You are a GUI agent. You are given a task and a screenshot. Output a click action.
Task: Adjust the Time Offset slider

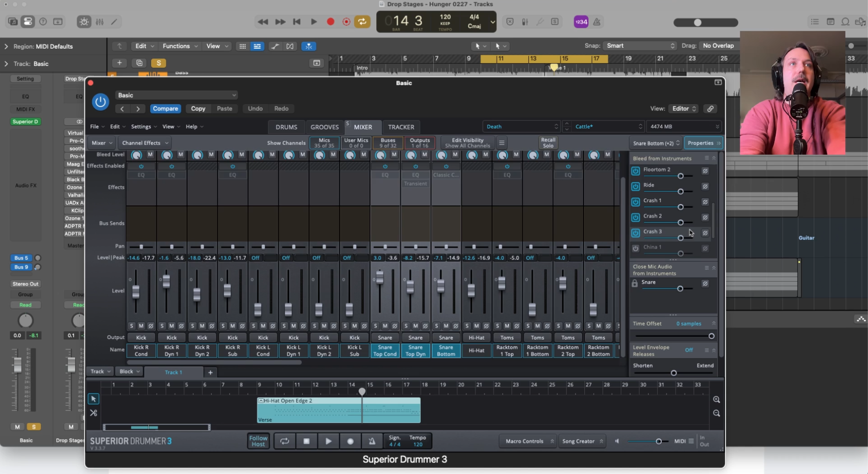[711, 336]
